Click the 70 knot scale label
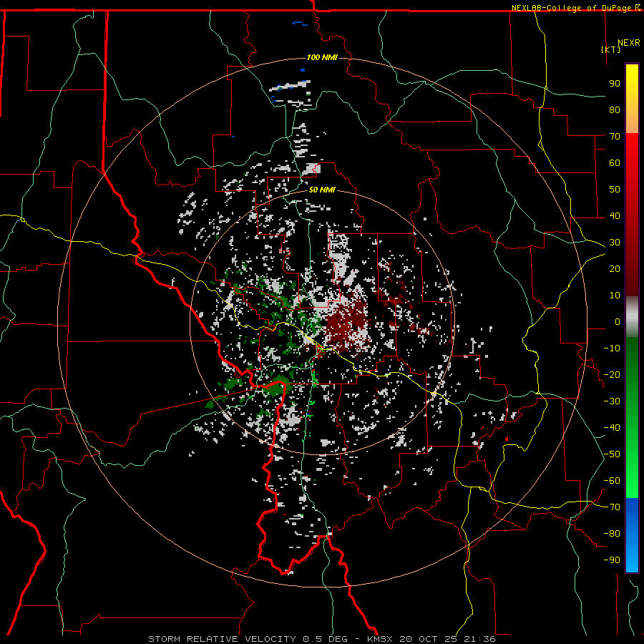Image resolution: width=644 pixels, height=644 pixels. tap(615, 137)
